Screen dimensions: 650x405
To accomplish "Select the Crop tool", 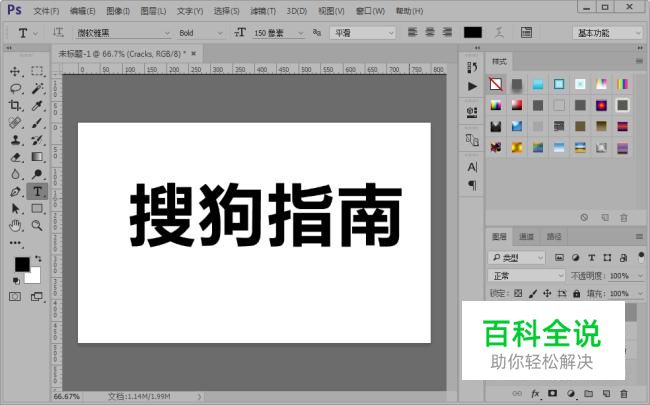I will pyautogui.click(x=15, y=105).
